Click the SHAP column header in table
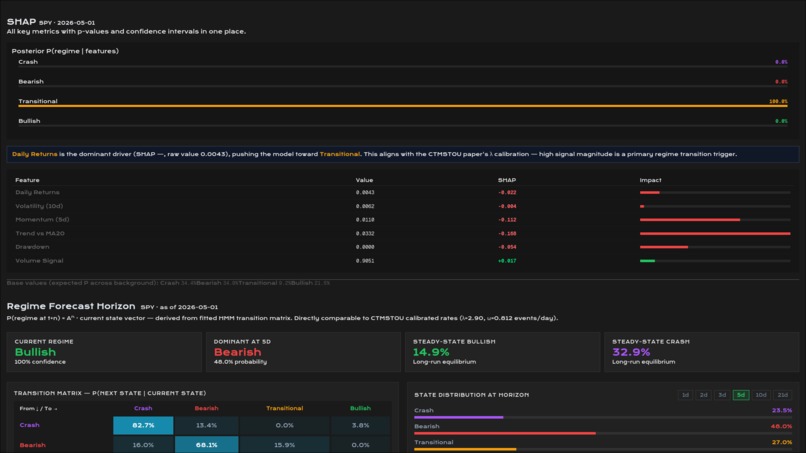The image size is (806, 453). 507,180
